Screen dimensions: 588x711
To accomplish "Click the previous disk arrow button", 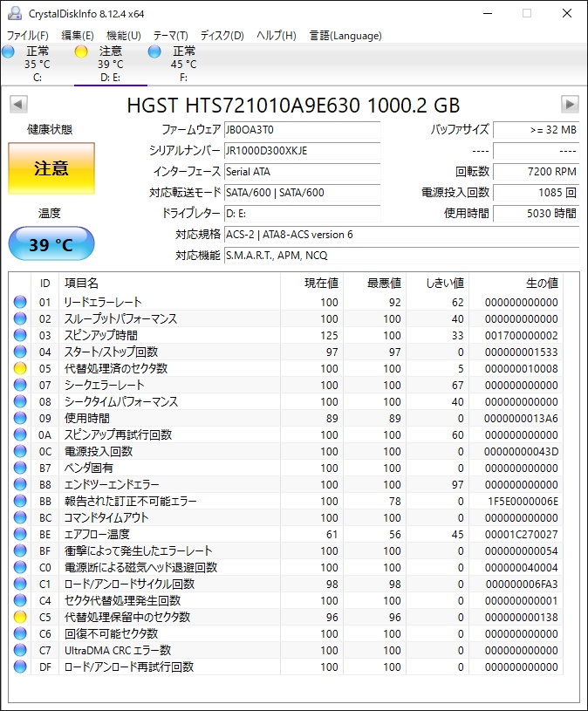I will (18, 105).
